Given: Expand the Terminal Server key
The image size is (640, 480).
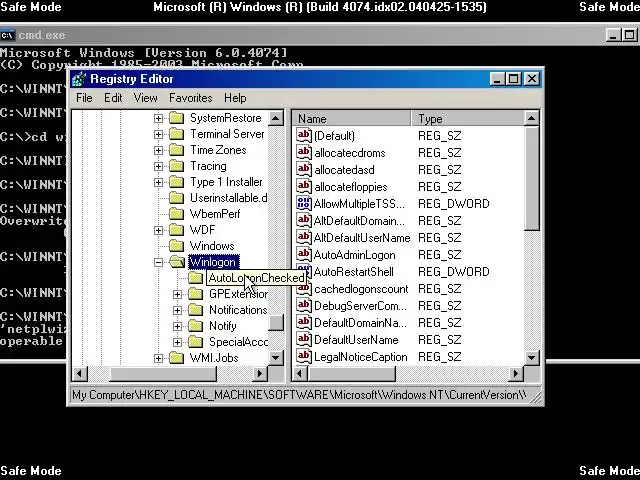Looking at the screenshot, I should [x=158, y=134].
